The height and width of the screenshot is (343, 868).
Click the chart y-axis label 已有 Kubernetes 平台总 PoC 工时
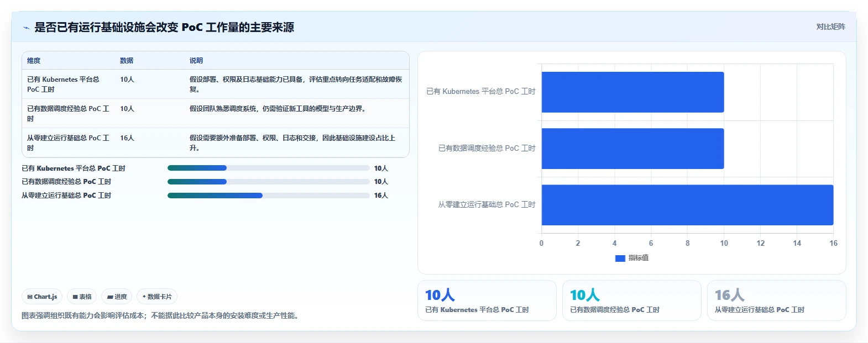(x=481, y=92)
